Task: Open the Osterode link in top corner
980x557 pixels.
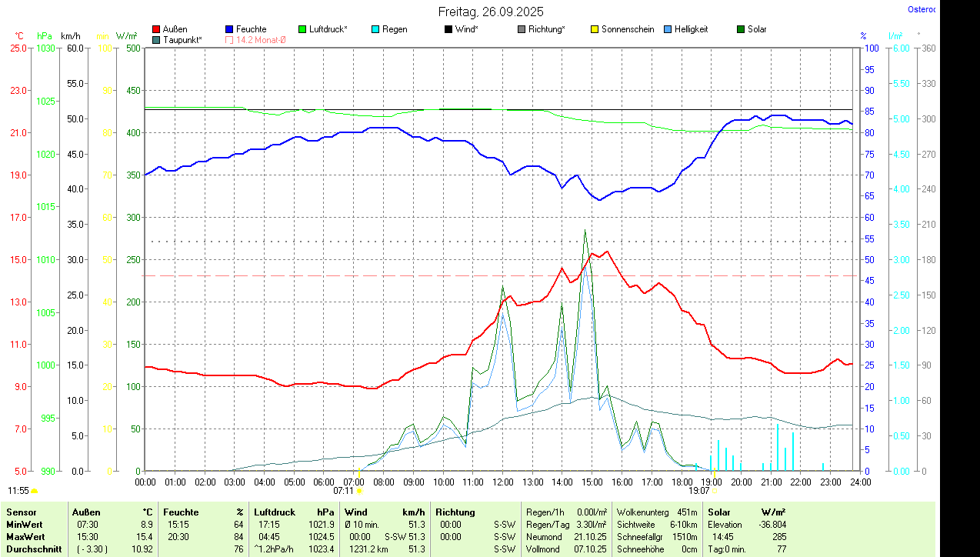Action: click(922, 10)
